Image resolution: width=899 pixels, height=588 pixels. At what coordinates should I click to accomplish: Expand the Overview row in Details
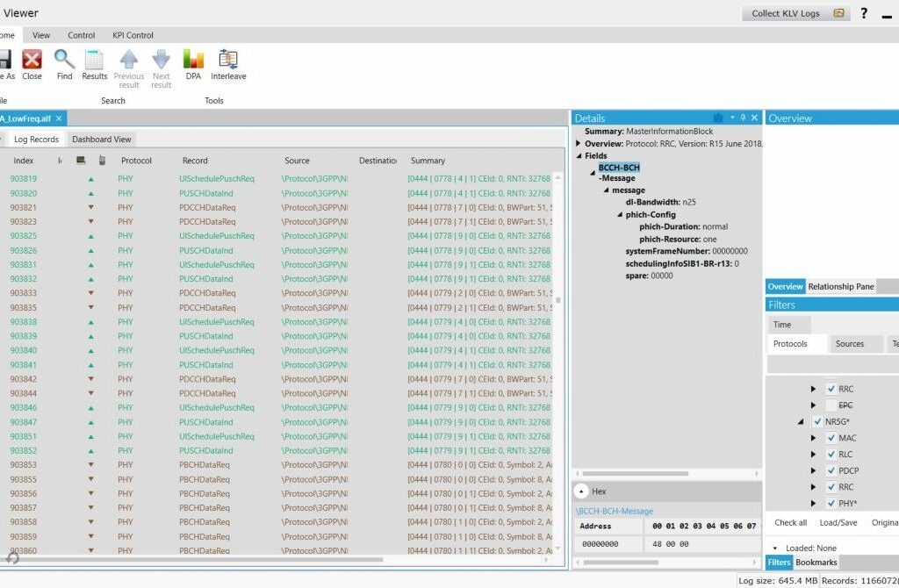[579, 143]
